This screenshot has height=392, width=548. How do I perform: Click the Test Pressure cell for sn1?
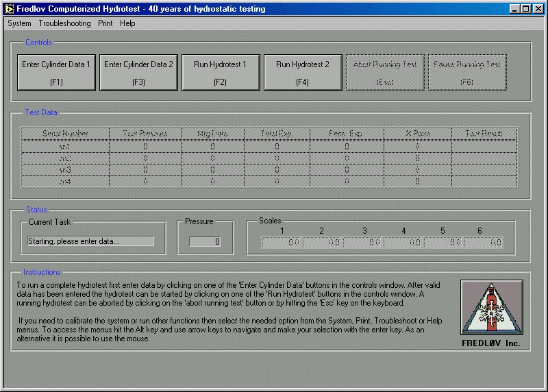coord(145,147)
